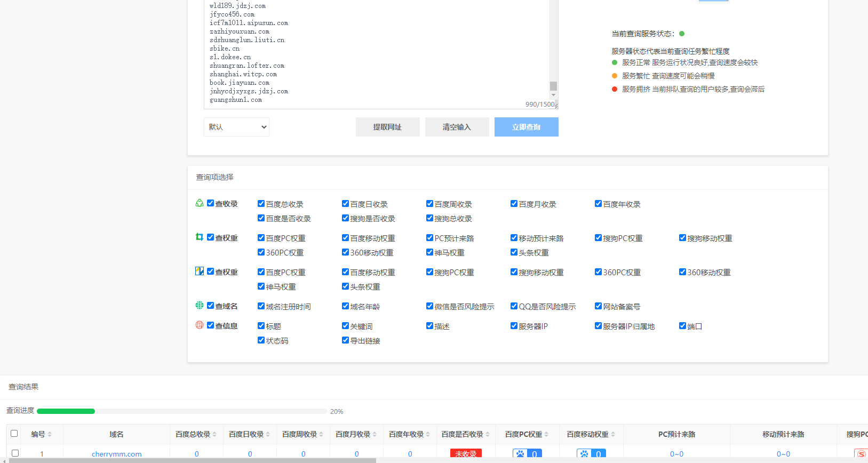Click Baidu paw badge in 百度PC权重 cell
The height and width of the screenshot is (463, 868).
tap(527, 454)
